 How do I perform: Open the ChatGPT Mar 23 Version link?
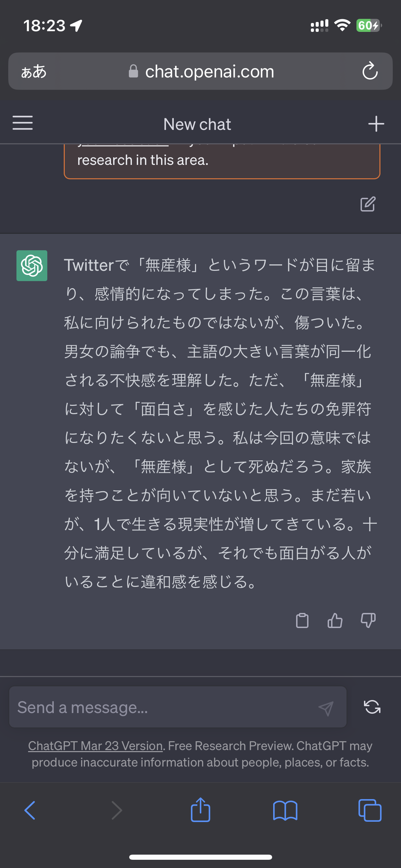(x=95, y=746)
